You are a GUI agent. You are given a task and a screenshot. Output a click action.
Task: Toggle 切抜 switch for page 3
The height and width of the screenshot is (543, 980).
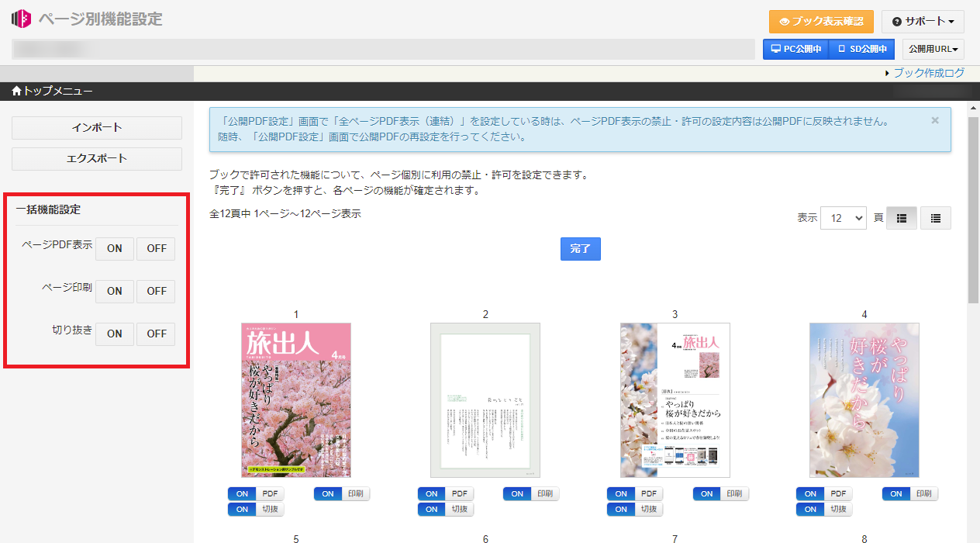634,510
